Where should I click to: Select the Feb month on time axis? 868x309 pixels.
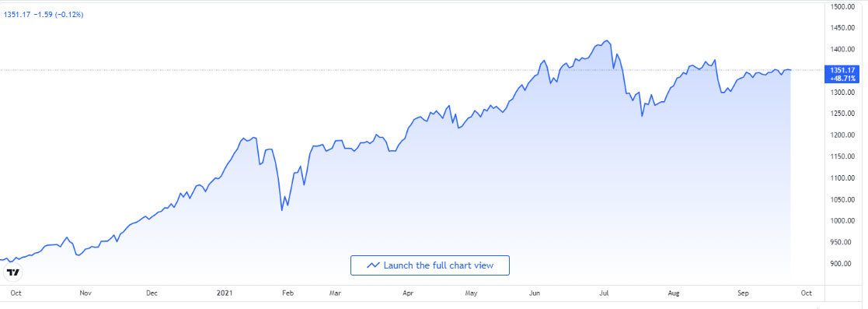click(x=287, y=293)
